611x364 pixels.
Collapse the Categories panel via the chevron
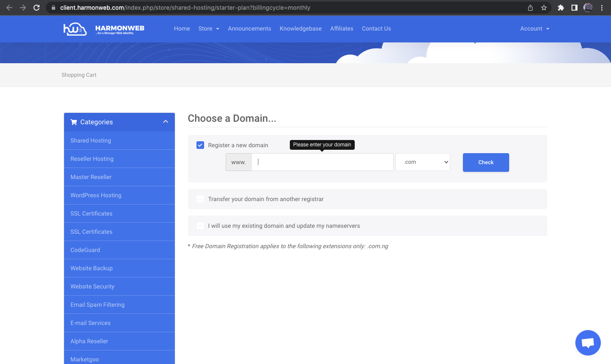165,121
